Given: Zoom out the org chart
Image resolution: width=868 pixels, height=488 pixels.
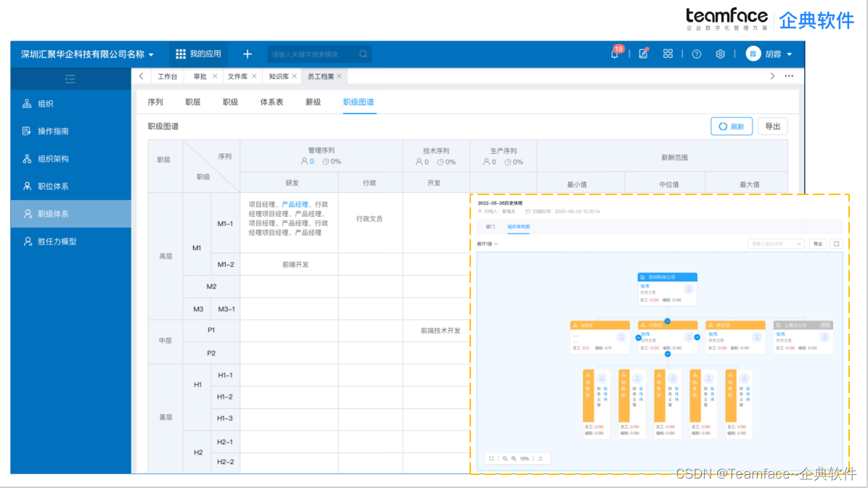Looking at the screenshot, I should click(505, 459).
